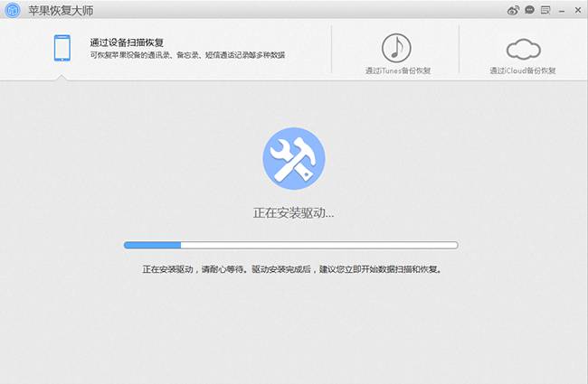588x384 pixels.
Task: Switch to 通过设备扫描恢复 tab
Action: pos(127,42)
